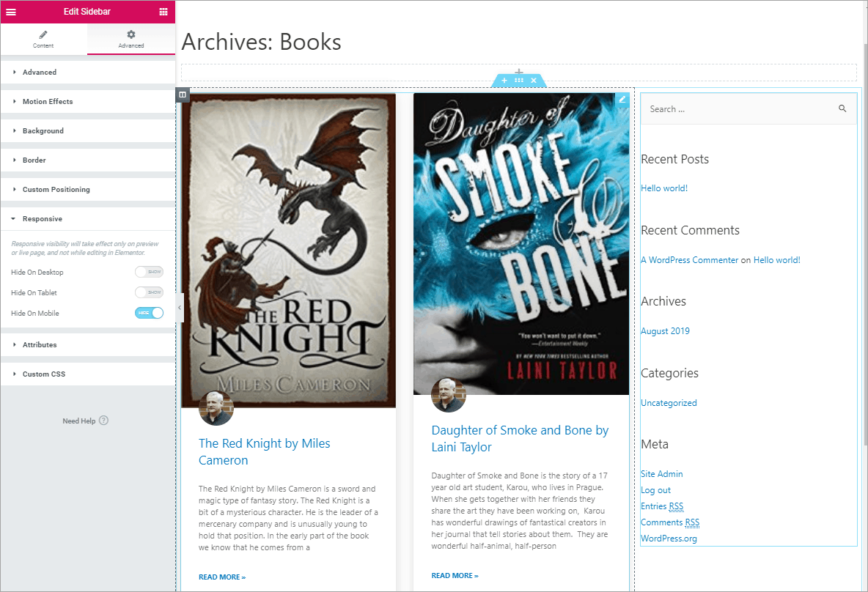Screen dimensions: 868x592
Task: Click Hello world! link in Recent Comments
Action: (776, 260)
